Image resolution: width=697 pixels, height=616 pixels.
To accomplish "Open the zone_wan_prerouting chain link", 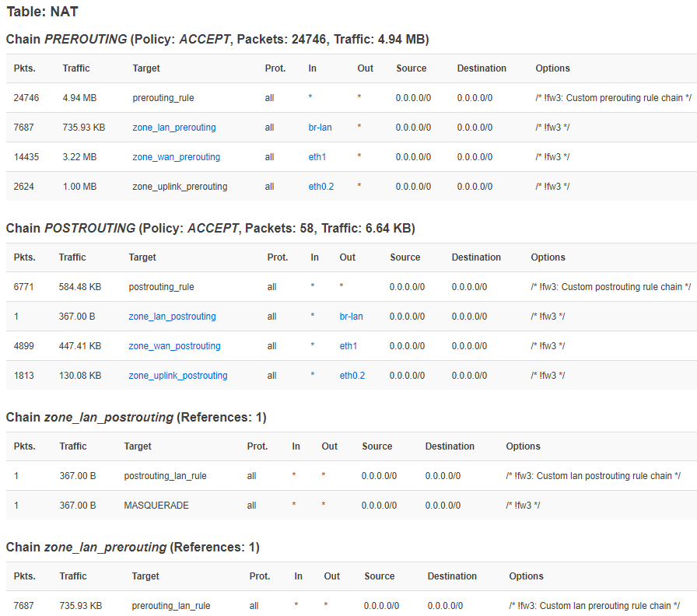I will 176,157.
